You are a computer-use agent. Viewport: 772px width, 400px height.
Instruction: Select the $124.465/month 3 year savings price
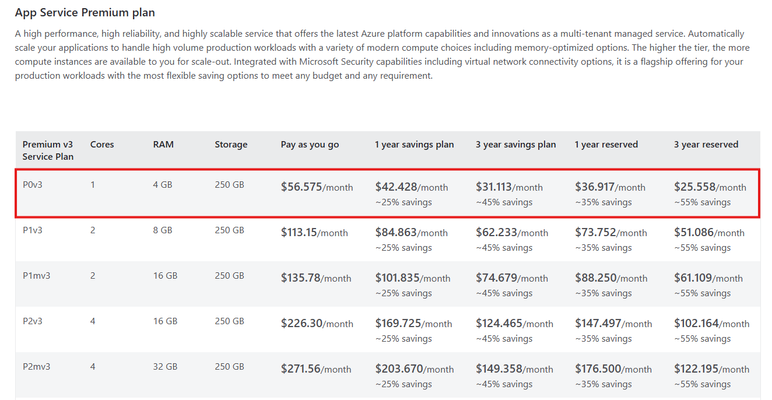click(x=515, y=324)
